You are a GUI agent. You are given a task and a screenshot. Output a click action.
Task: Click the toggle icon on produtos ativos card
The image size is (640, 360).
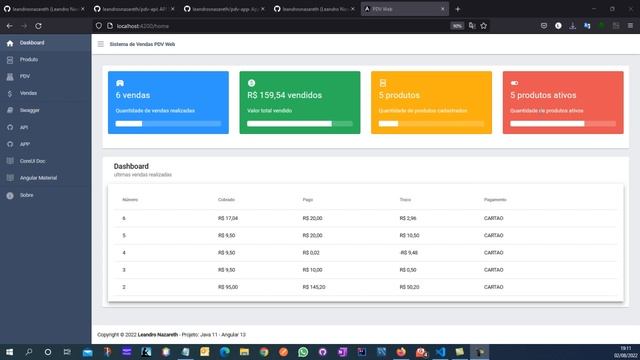click(514, 83)
